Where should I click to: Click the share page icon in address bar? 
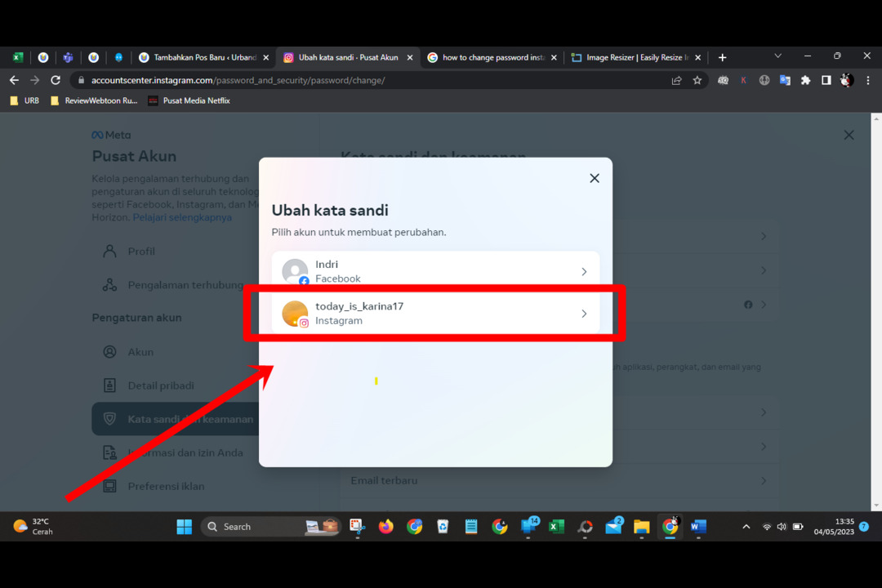[x=677, y=81]
